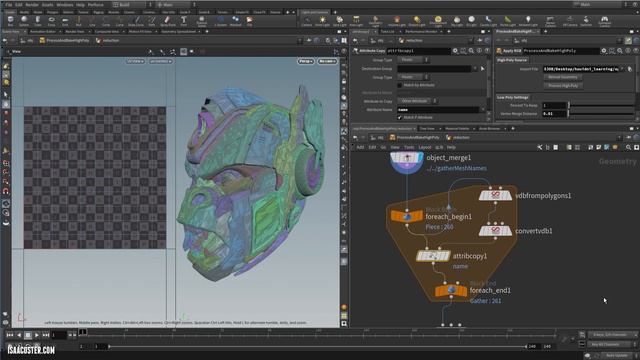This screenshot has height=360, width=640.
Task: Add a Switcher from the shelf
Action: pyautogui.click(x=586, y=21)
